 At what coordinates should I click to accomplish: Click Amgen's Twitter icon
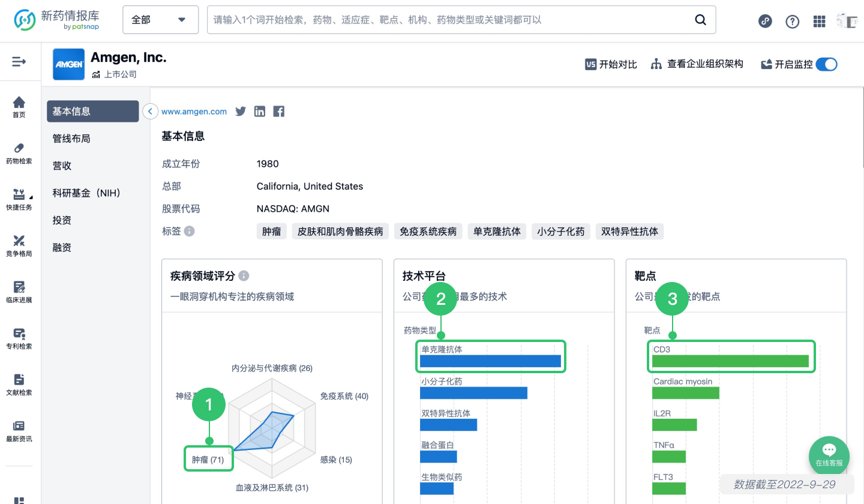click(x=241, y=111)
